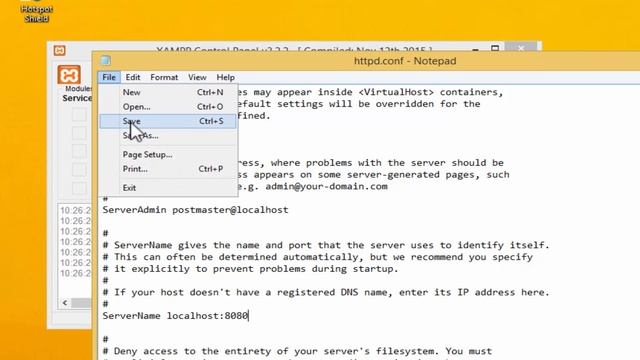Maximize the XAMPP Control Panel window

point(495,49)
